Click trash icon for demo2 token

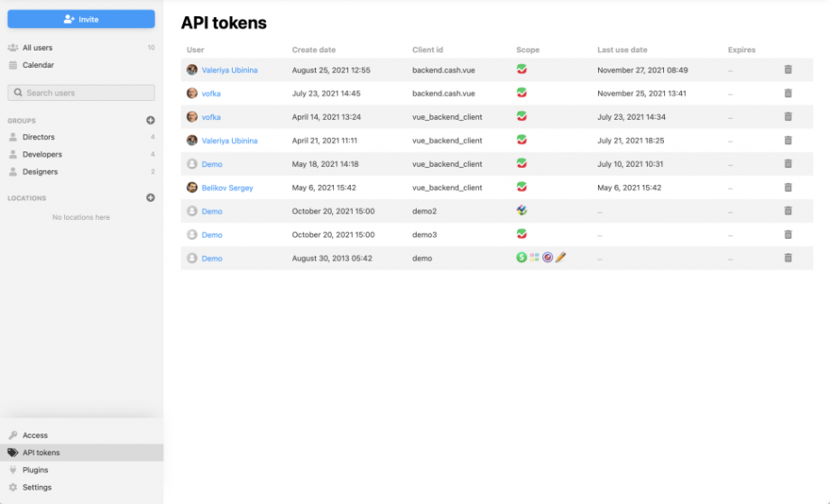point(788,211)
